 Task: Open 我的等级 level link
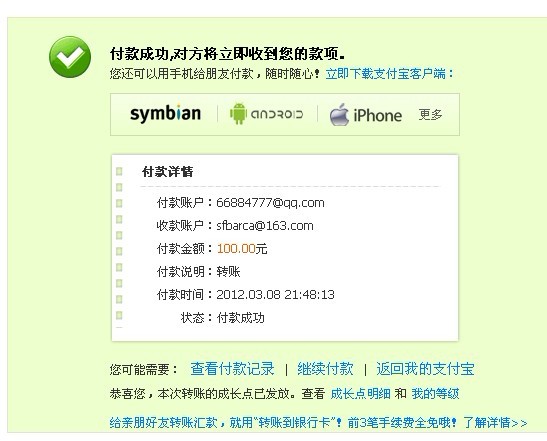435,394
